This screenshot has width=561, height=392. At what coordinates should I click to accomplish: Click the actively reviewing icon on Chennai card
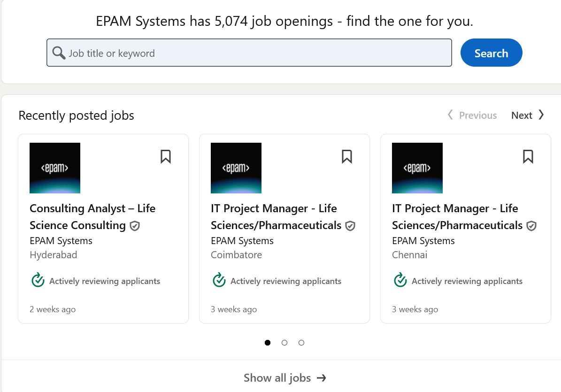[x=400, y=280]
